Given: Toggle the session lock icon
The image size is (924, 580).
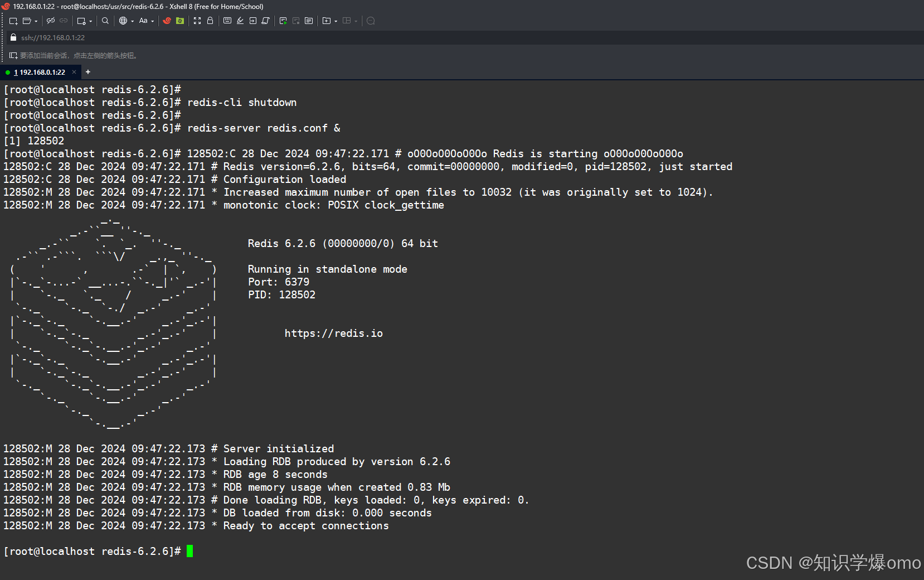Looking at the screenshot, I should coord(210,21).
